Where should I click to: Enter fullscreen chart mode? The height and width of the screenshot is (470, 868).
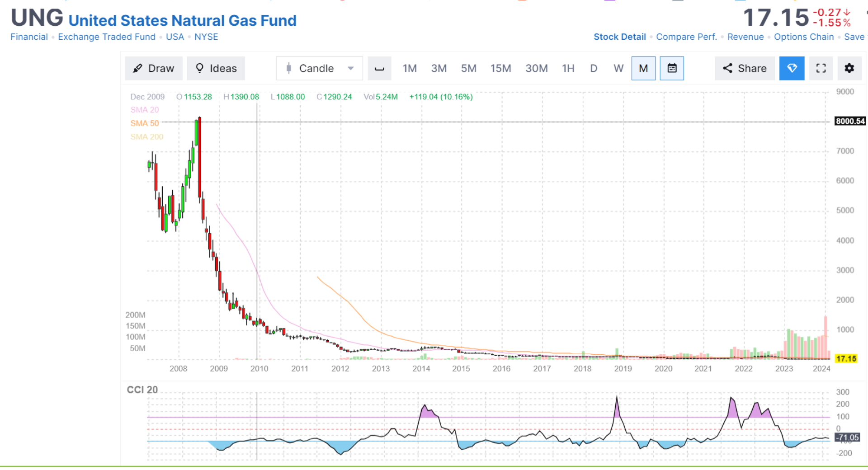tap(821, 68)
